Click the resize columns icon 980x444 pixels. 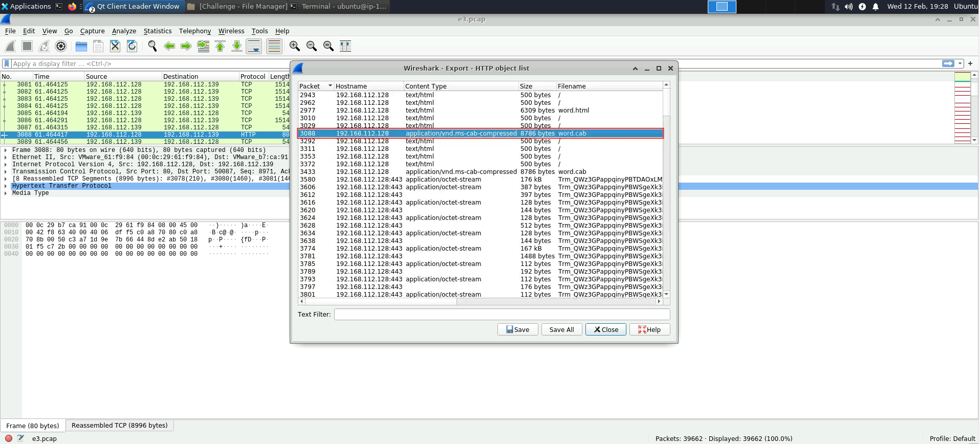pyautogui.click(x=345, y=46)
